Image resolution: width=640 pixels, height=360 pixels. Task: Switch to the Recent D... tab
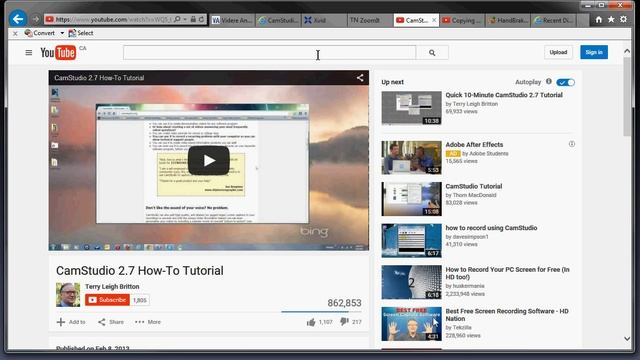coord(554,20)
